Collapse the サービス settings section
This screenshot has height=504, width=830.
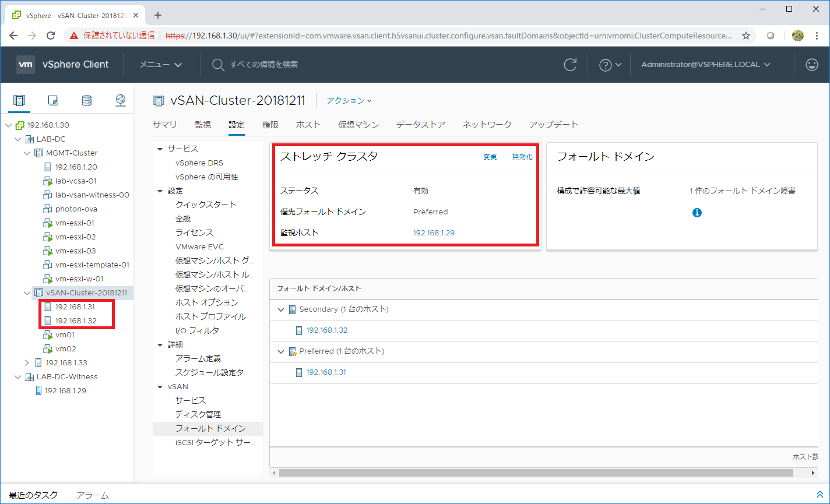tap(160, 149)
